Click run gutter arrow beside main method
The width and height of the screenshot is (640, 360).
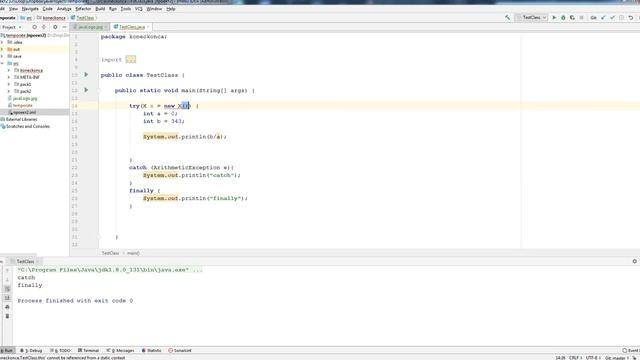tap(86, 90)
